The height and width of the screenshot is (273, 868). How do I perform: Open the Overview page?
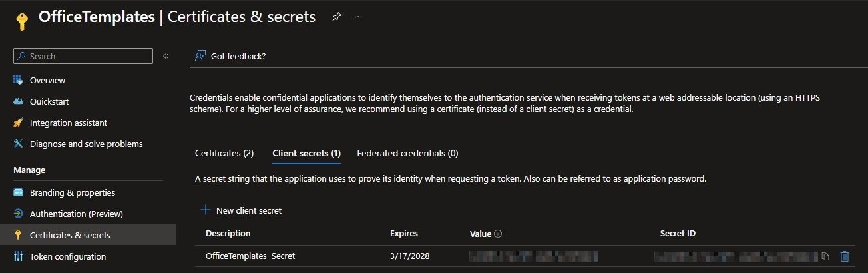tap(47, 80)
